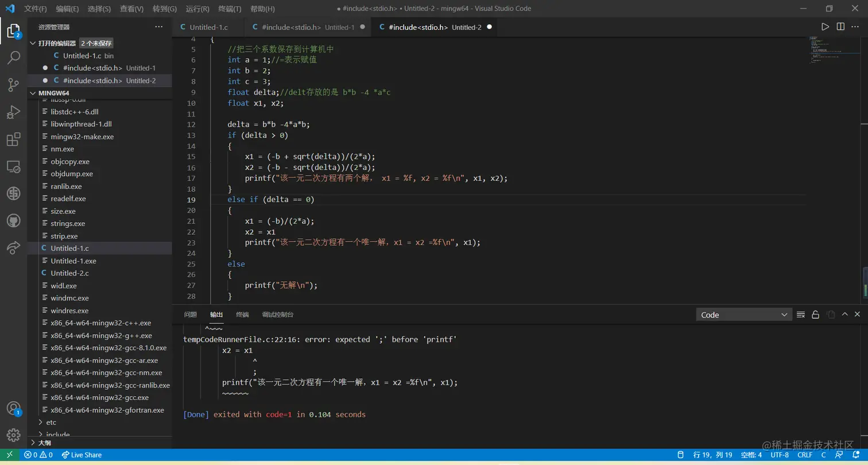Click the Run Code play button
This screenshot has width=868, height=465.
coord(825,27)
